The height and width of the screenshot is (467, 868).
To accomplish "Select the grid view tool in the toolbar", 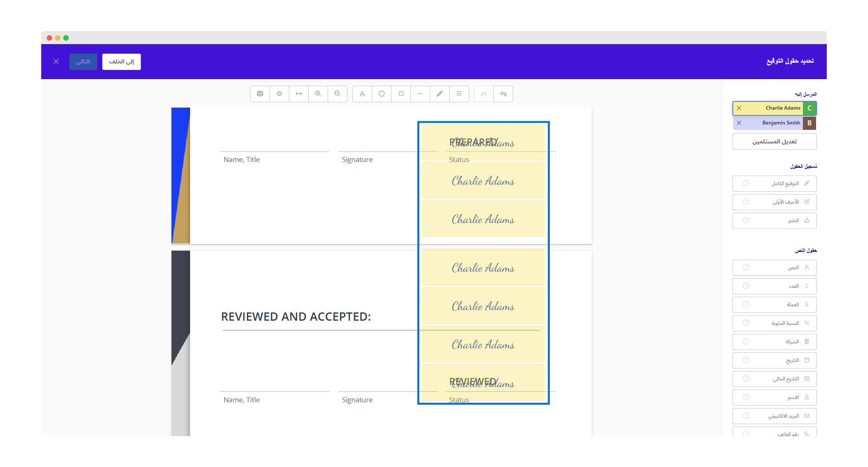I will (x=260, y=94).
